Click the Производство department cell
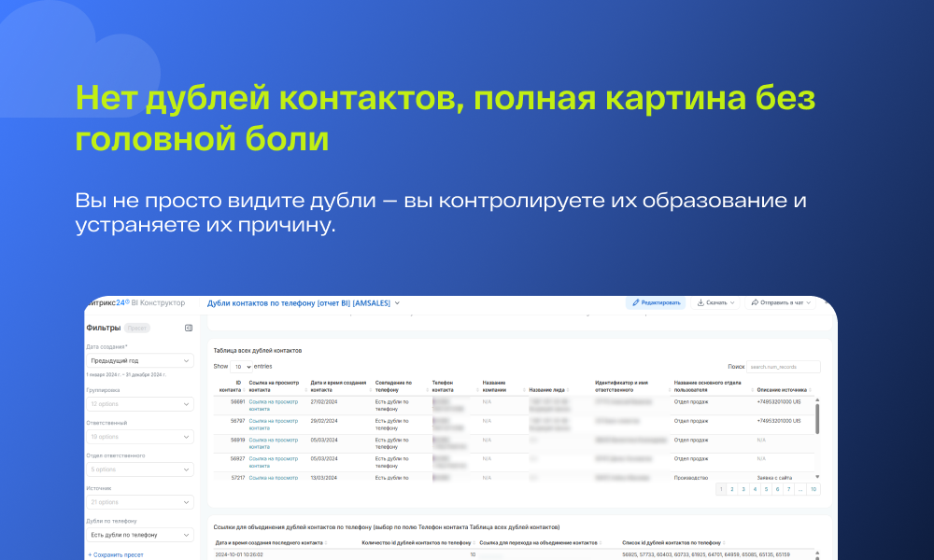 coord(691,478)
